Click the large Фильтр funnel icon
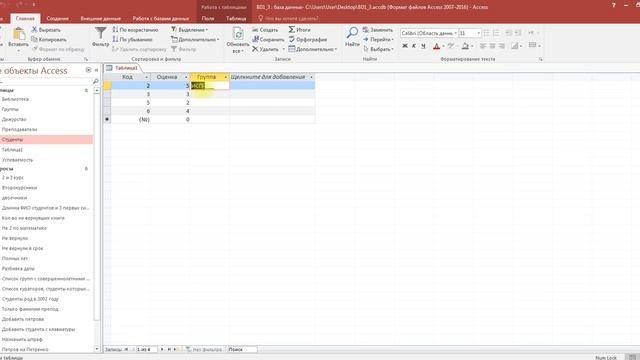Viewport: 640px width, 360px height. pyautogui.click(x=100, y=33)
